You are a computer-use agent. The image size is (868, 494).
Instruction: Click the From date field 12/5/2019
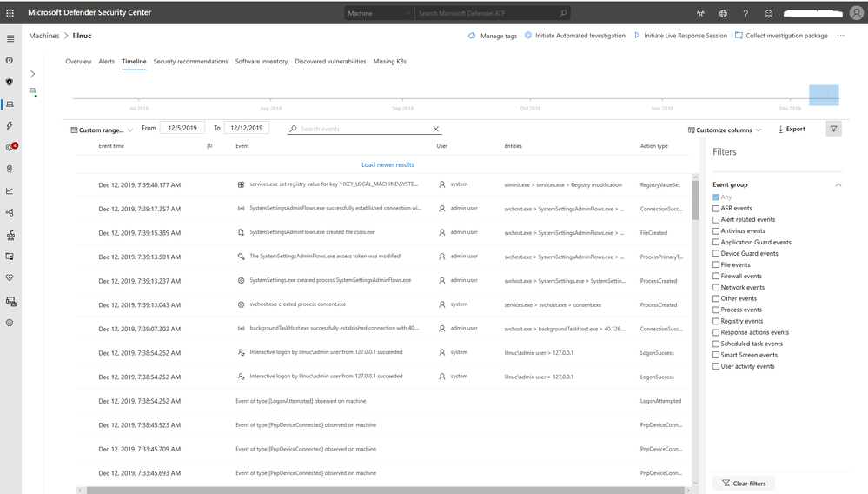coord(182,128)
